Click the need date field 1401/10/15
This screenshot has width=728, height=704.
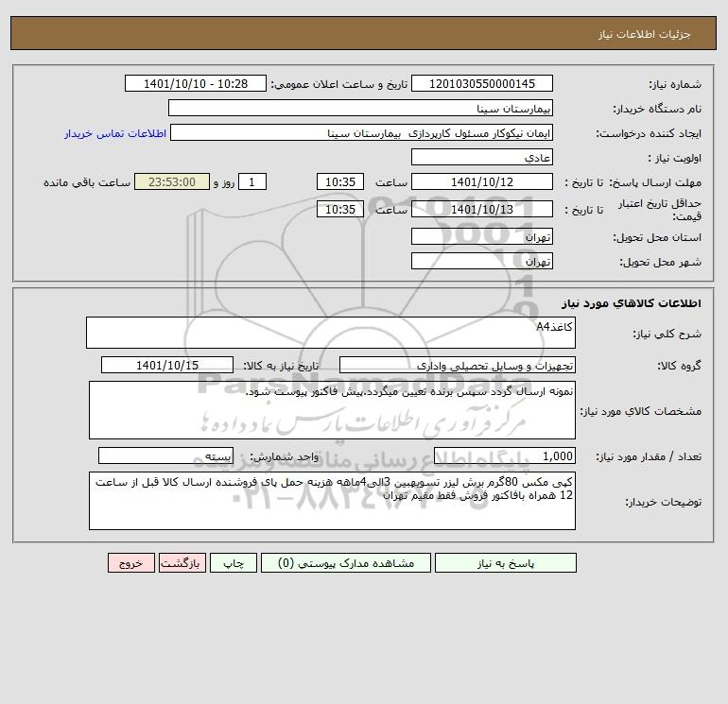(x=167, y=365)
